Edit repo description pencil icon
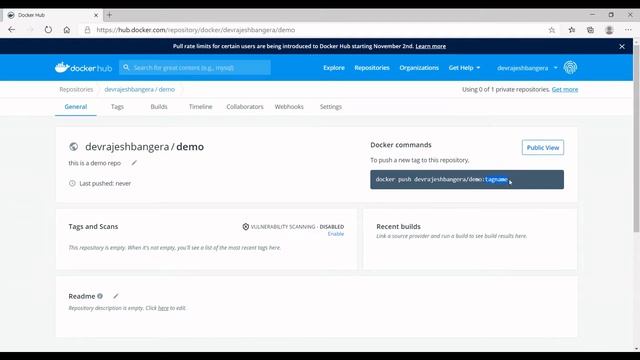Screen dimensions: 640x360 (x=134, y=163)
